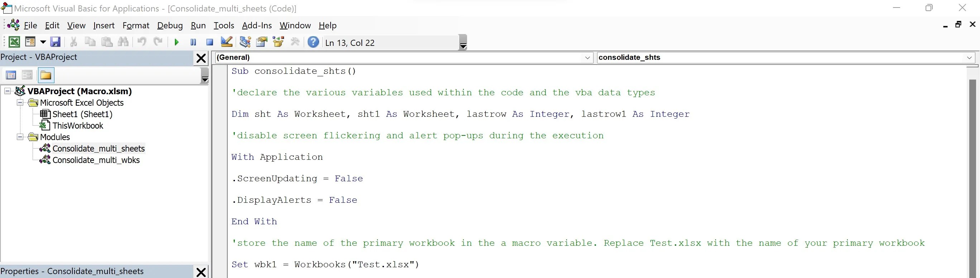Click the Break (pause) icon on toolbar
Viewport: 980px width, 278px height.
193,42
